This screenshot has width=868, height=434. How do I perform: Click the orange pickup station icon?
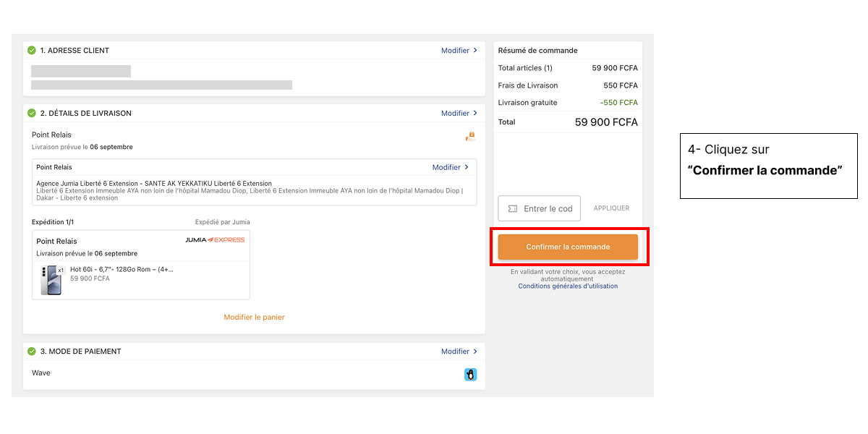(470, 136)
